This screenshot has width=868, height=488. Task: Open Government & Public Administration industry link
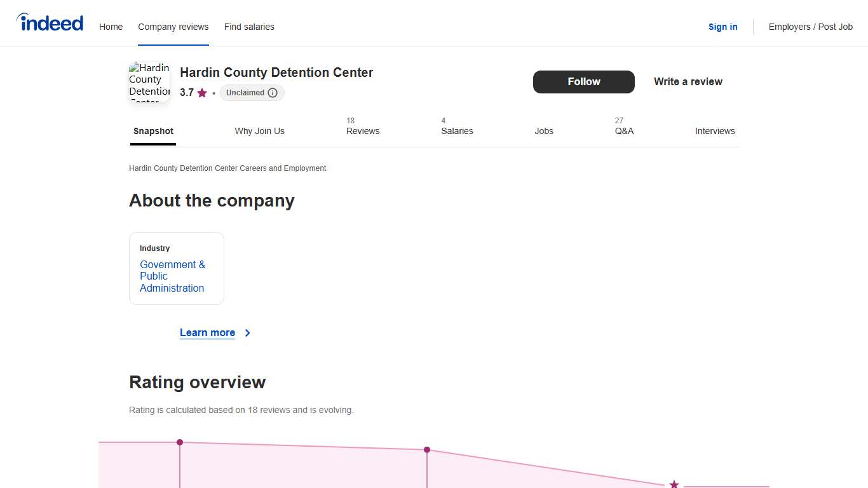[x=172, y=276]
